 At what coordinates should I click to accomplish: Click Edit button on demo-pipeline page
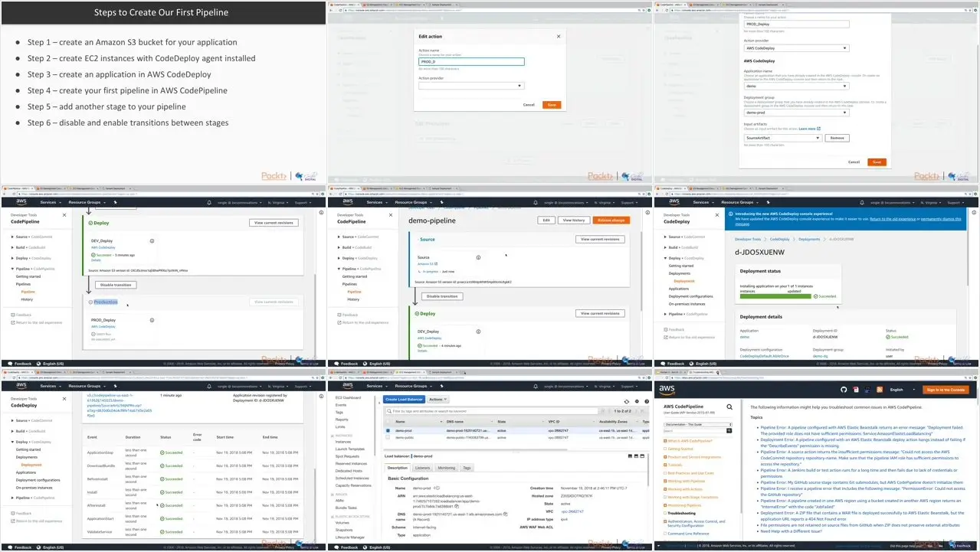[546, 220]
